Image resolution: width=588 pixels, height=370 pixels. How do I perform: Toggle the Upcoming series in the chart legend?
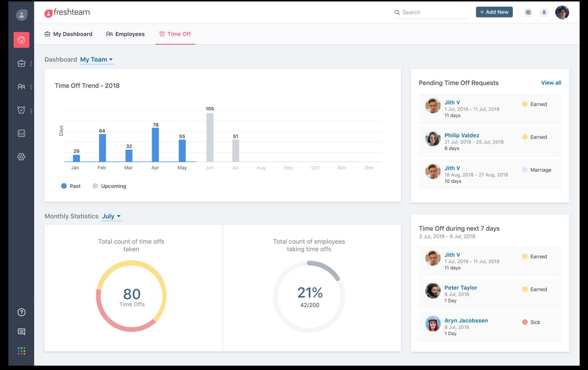(x=109, y=186)
